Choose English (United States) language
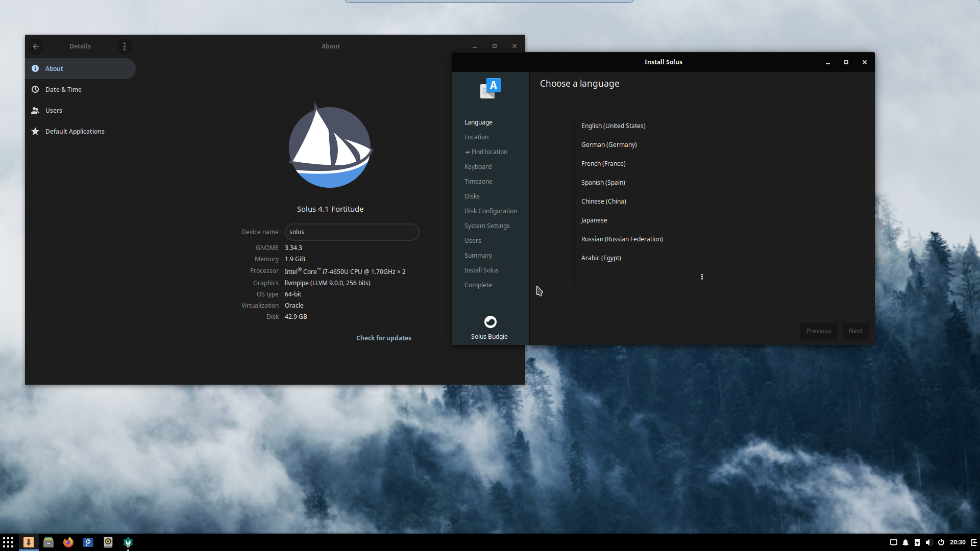The width and height of the screenshot is (980, 551). (x=702, y=126)
